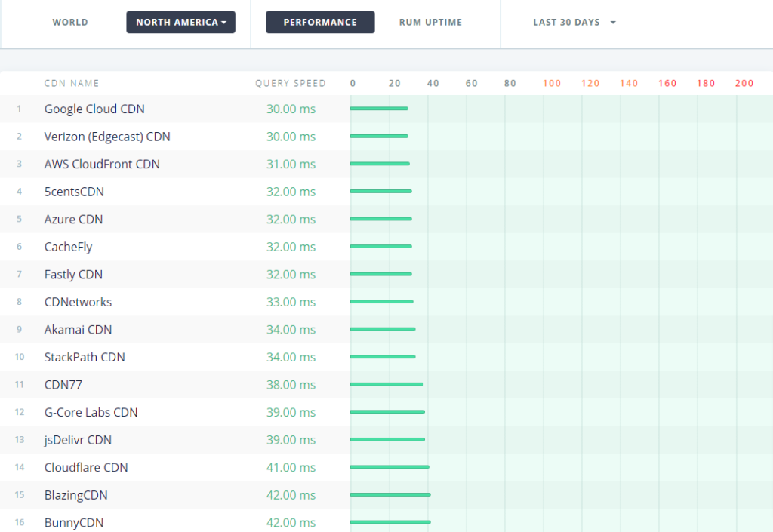Open the Verizon (Edgecast) CDN entry
773x532 pixels.
click(x=107, y=137)
